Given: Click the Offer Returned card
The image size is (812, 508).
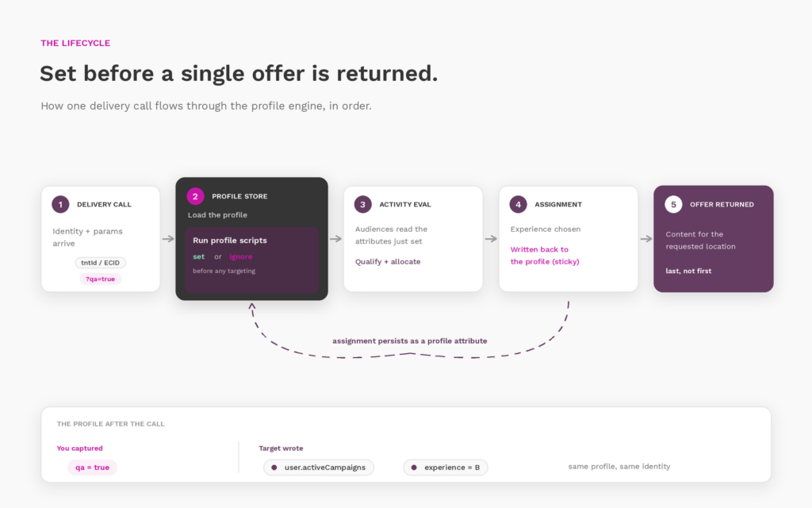Looking at the screenshot, I should point(714,239).
